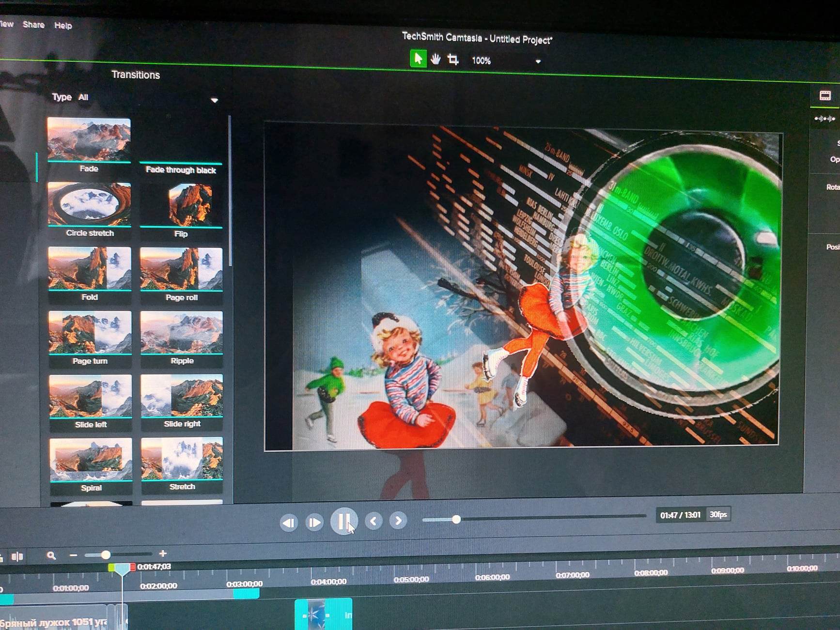Image resolution: width=840 pixels, height=630 pixels.
Task: Click the red out-point playhead handle
Action: pos(133,567)
